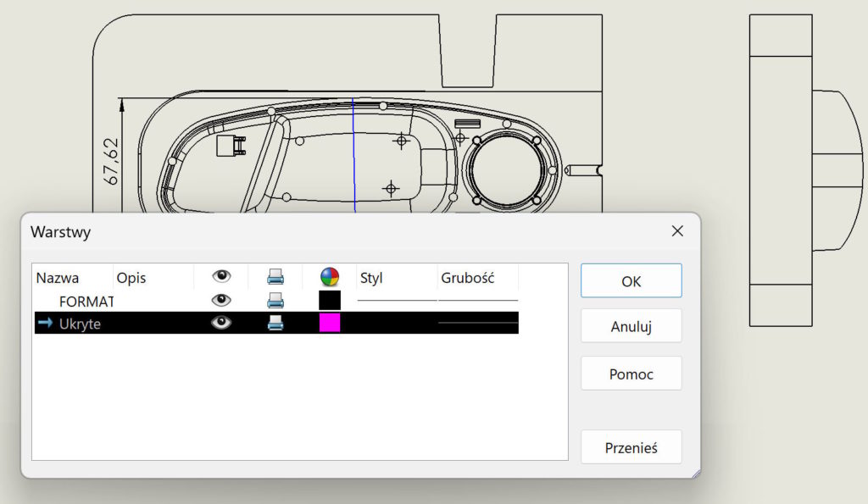
Task: Toggle visibility of the FORMAT layer
Action: pyautogui.click(x=221, y=300)
